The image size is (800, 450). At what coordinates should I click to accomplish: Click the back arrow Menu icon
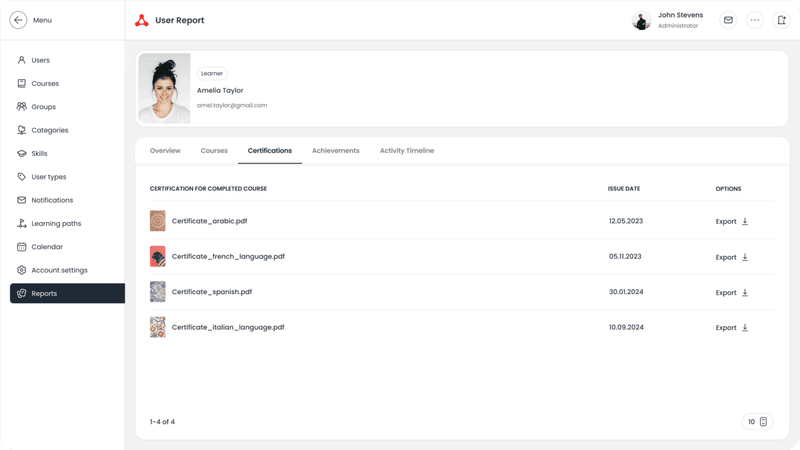pos(18,20)
